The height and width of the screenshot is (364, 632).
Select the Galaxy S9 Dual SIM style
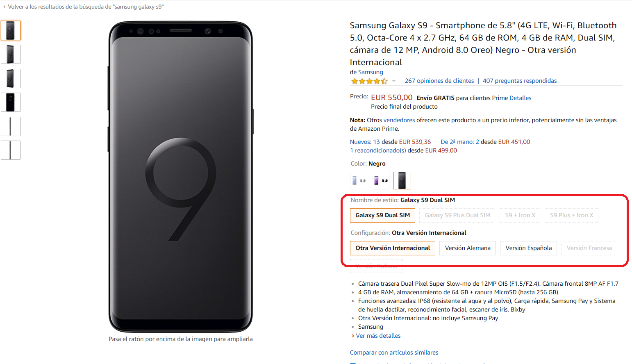point(382,215)
